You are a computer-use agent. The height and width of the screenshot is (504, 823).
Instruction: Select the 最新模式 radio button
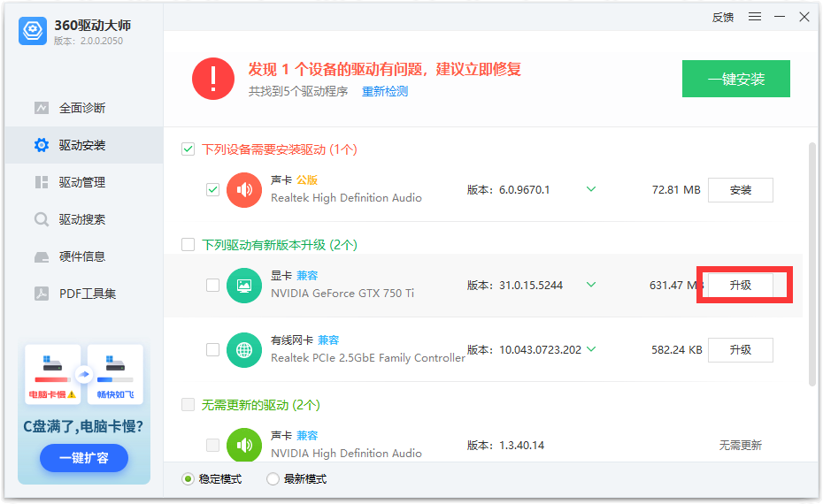click(x=273, y=479)
